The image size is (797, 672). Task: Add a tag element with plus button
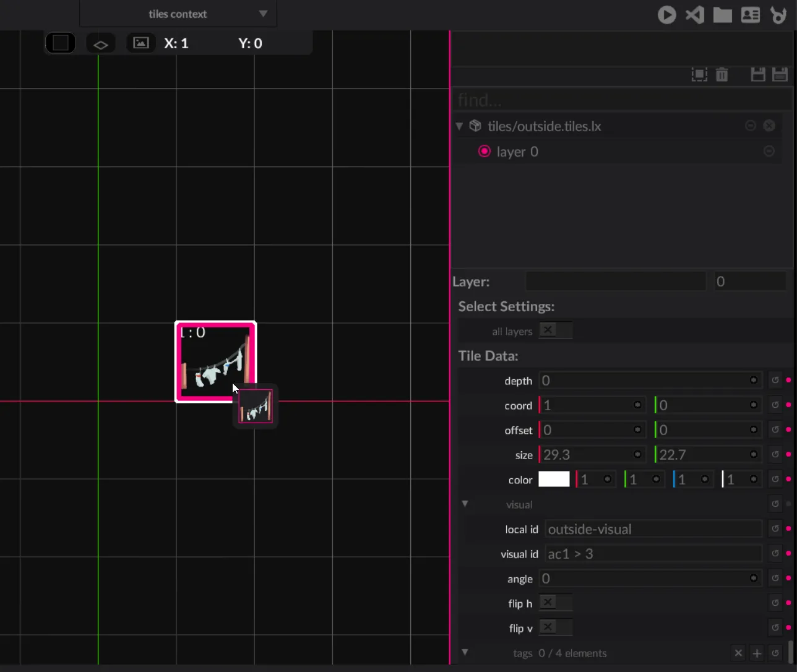tap(757, 653)
